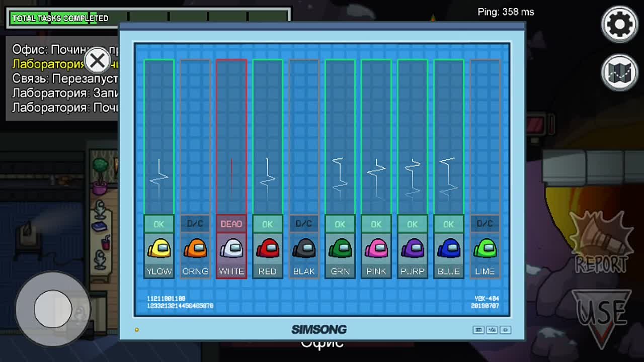This screenshot has width=644, height=362.
Task: Click the heartbeat graph in the pink column
Action: coord(376,179)
